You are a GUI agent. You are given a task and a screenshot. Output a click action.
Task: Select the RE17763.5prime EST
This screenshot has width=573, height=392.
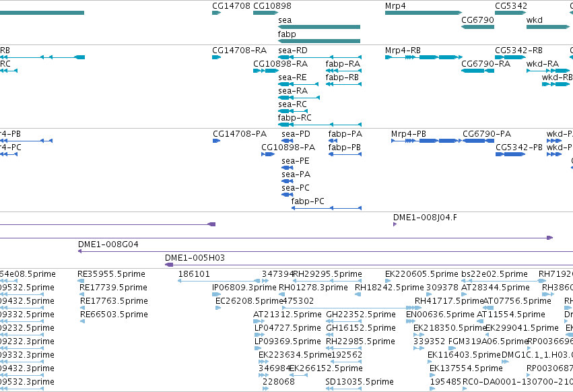click(x=83, y=308)
